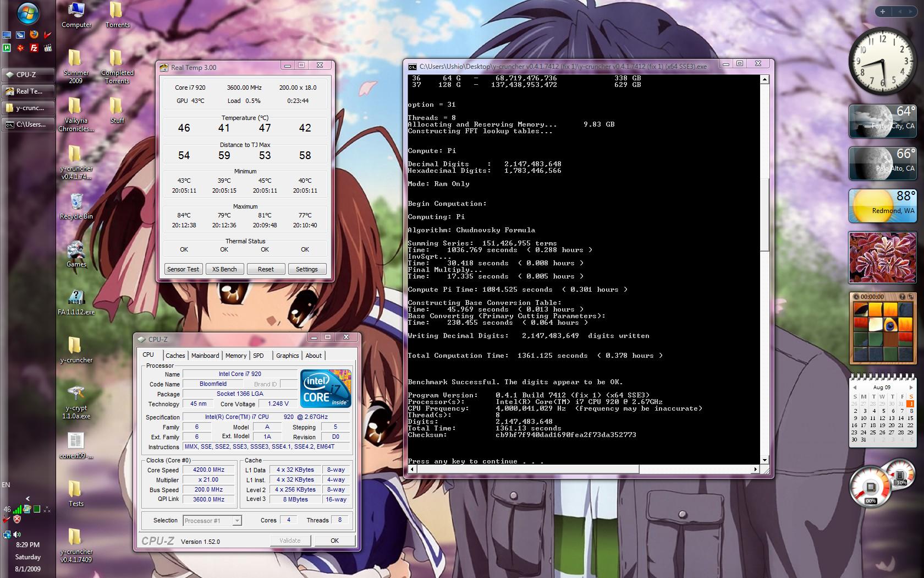
Task: Go to next month in calendar gadget
Action: tap(911, 388)
